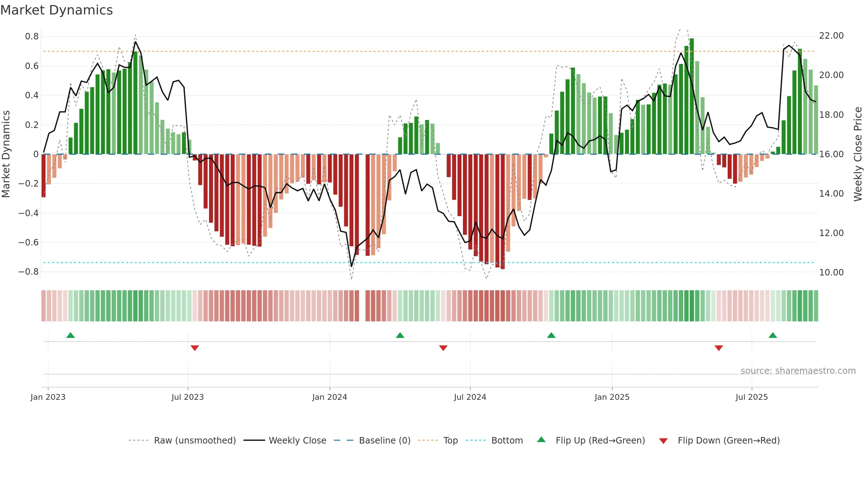Click the 10.00 right axis price label

pos(831,273)
